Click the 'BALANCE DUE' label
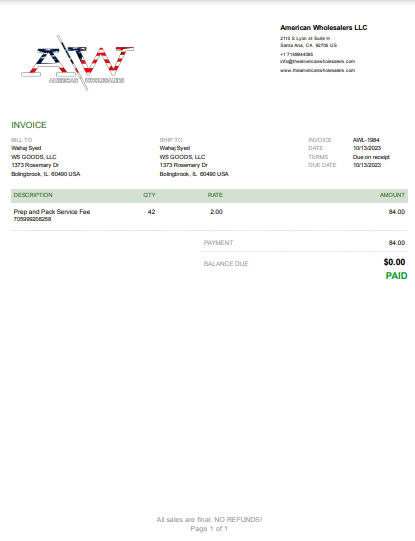Screen dimensions: 415x541 point(226,264)
